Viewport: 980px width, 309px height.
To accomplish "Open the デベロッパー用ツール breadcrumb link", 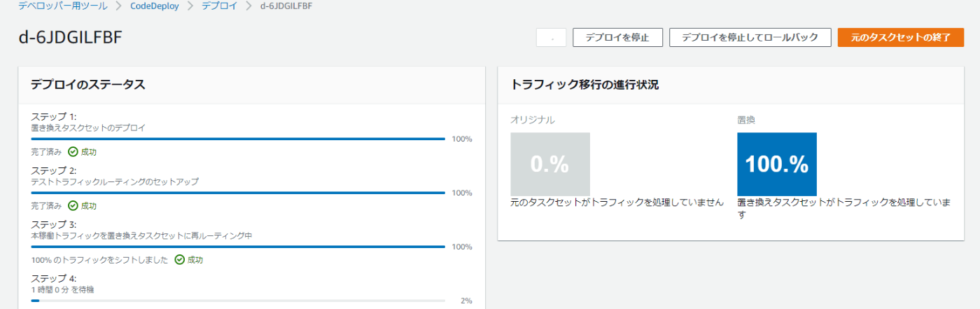I will pyautogui.click(x=63, y=6).
